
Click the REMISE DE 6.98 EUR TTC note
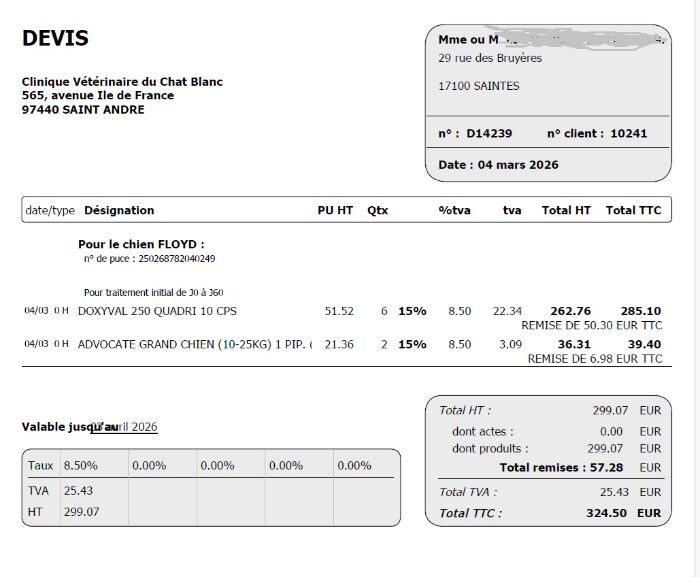tap(595, 359)
